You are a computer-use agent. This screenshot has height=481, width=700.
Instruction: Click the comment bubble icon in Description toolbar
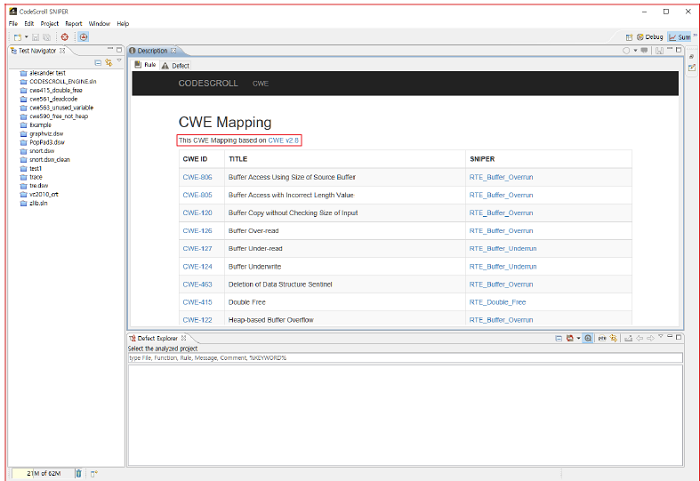[x=644, y=50]
